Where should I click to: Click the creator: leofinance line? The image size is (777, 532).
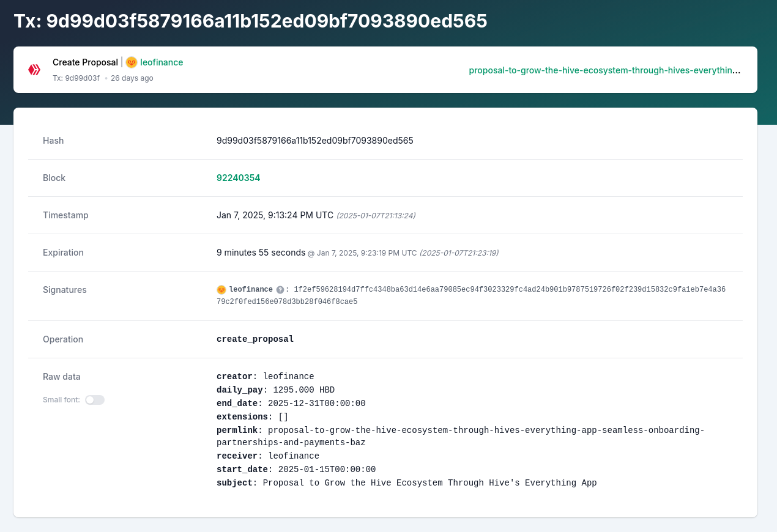pyautogui.click(x=266, y=377)
